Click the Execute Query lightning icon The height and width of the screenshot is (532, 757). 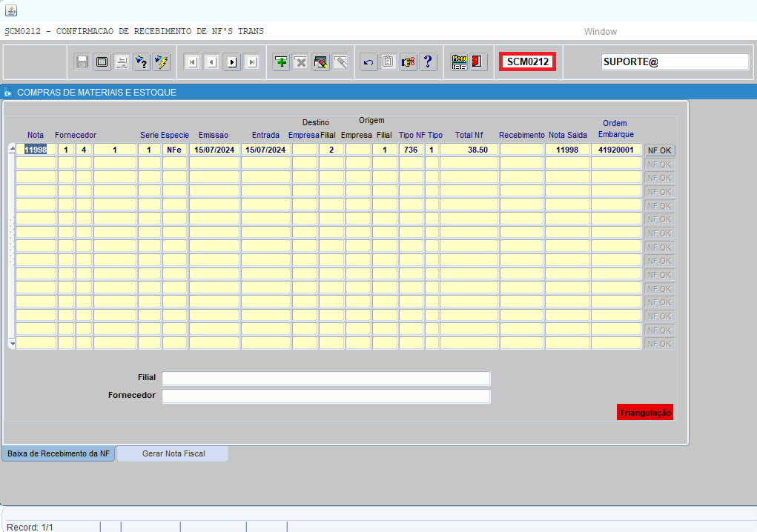click(162, 61)
